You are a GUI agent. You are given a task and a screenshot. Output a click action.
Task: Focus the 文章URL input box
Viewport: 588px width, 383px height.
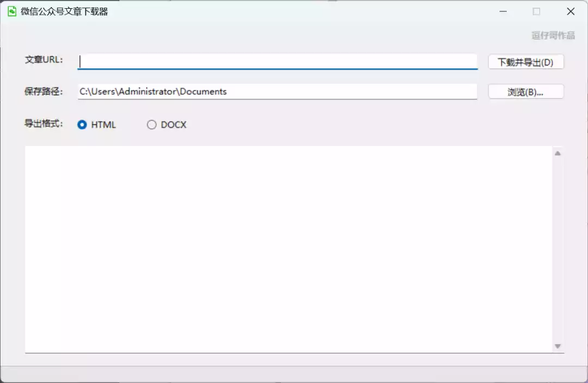[x=278, y=62]
